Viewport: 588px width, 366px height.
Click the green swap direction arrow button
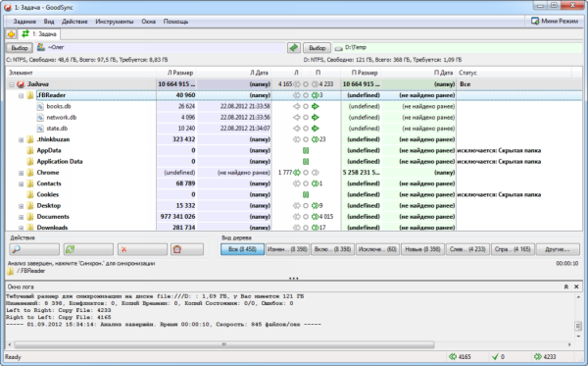coord(294,48)
